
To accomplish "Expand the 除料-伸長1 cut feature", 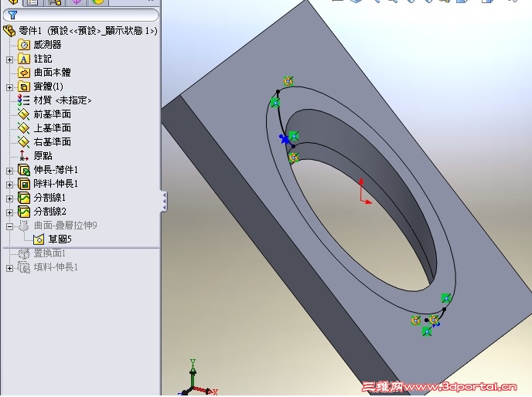I will click(x=9, y=185).
